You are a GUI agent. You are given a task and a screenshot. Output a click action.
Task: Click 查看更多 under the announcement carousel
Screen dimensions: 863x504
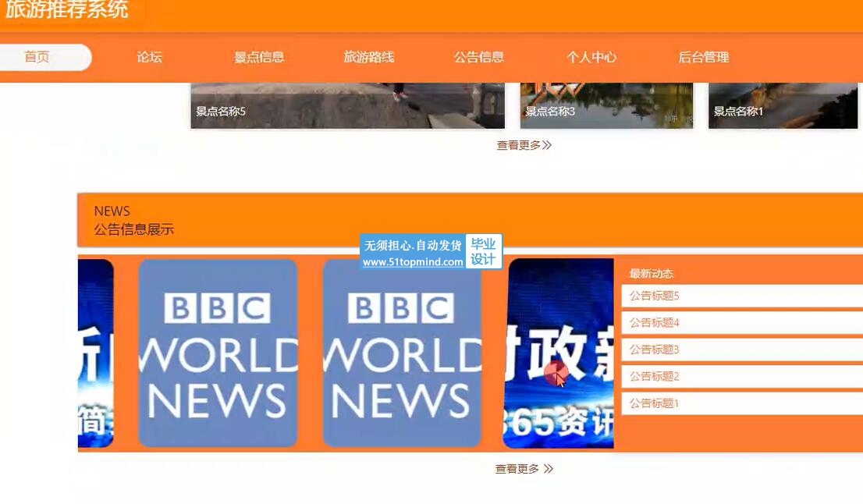pyautogui.click(x=524, y=469)
